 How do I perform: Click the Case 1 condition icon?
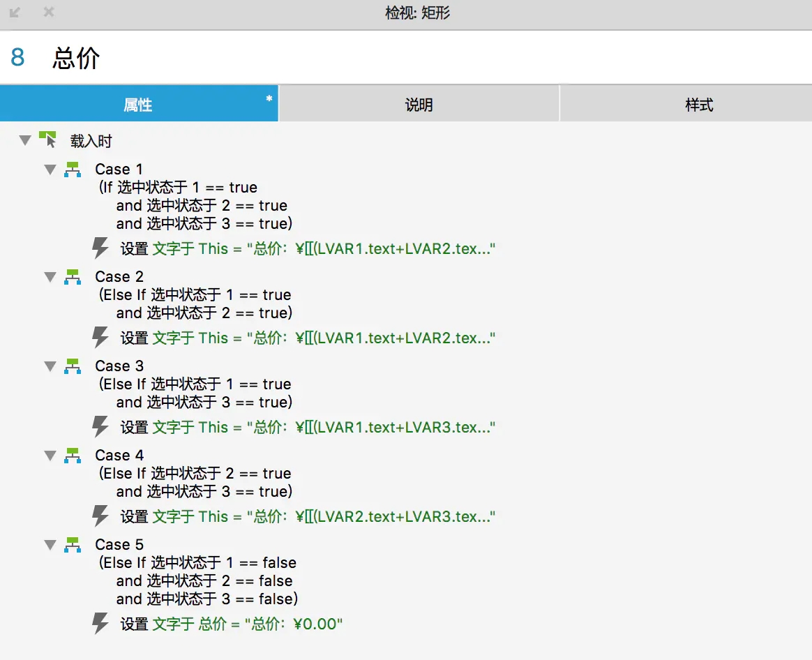(x=73, y=169)
